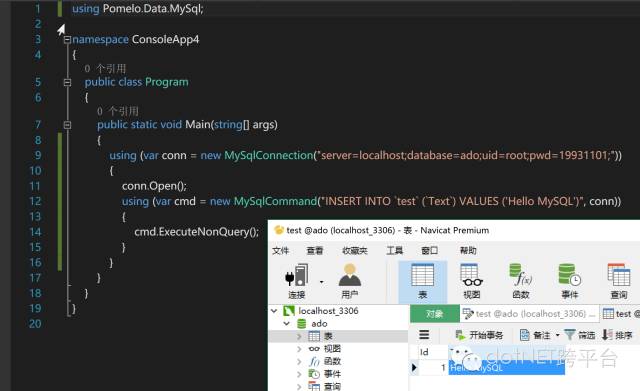
Task: Collapse the localhost_3306 connection node
Action: (274, 311)
